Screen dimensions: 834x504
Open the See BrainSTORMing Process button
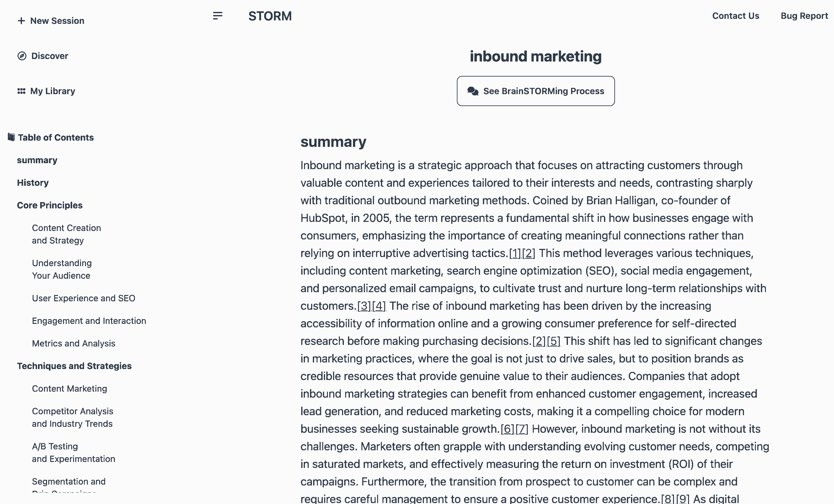point(536,91)
